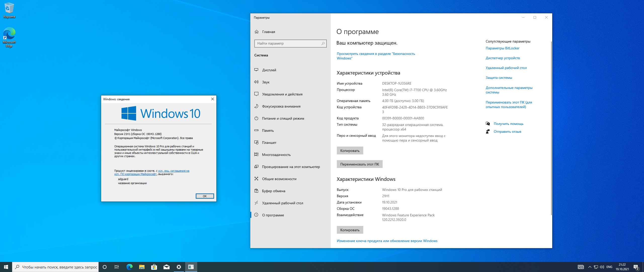Viewport: 644px width, 272px height.
Task: Click the Task View taskbar icon
Action: 117,267
